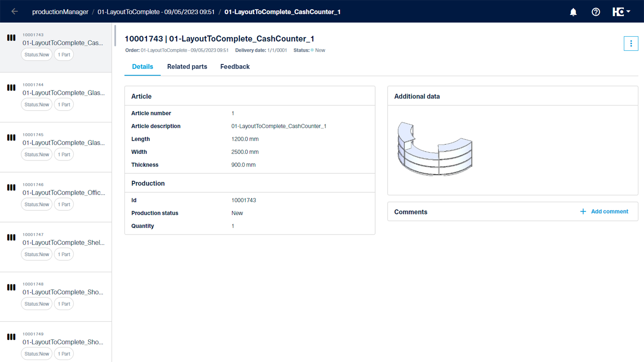Viewport: 644px width, 362px height.
Task: Click the cash counter 3D preview thumbnail
Action: (x=435, y=149)
